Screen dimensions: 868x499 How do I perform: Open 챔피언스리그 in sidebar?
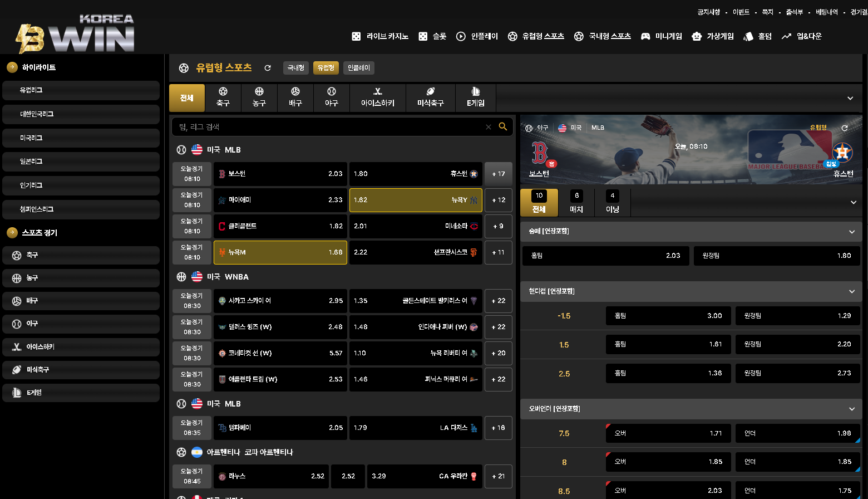click(x=81, y=209)
